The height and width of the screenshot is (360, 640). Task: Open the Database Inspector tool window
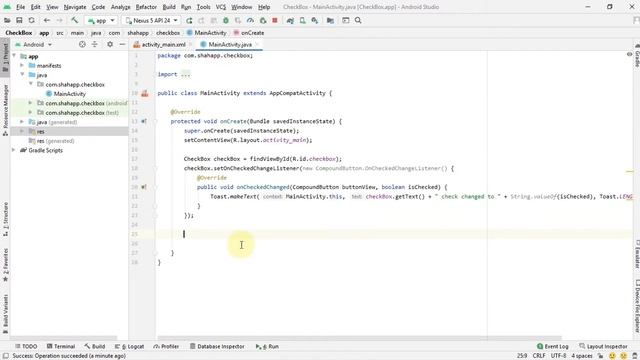tap(217, 346)
